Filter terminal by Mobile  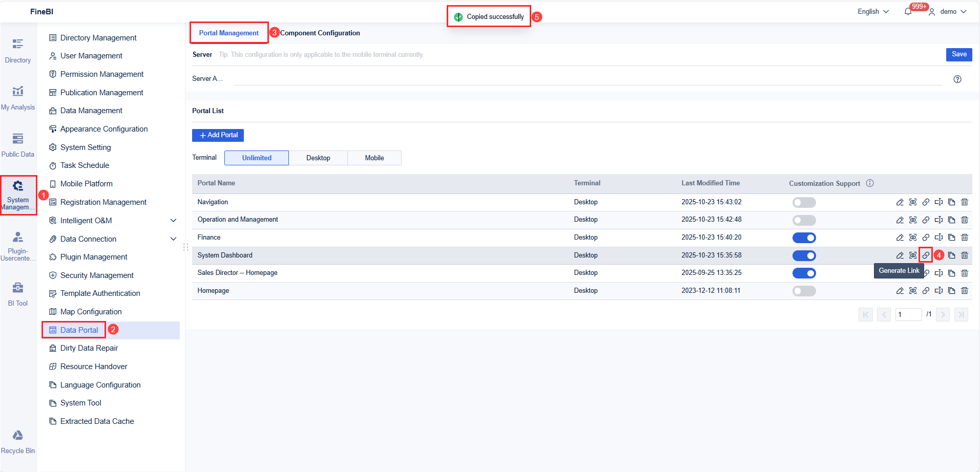tap(374, 158)
